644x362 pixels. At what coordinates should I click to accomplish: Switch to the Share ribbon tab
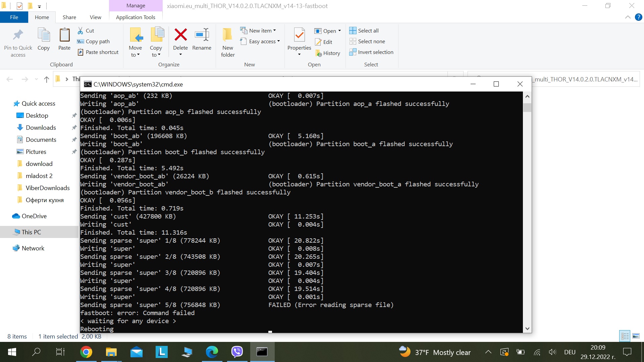pyautogui.click(x=69, y=17)
